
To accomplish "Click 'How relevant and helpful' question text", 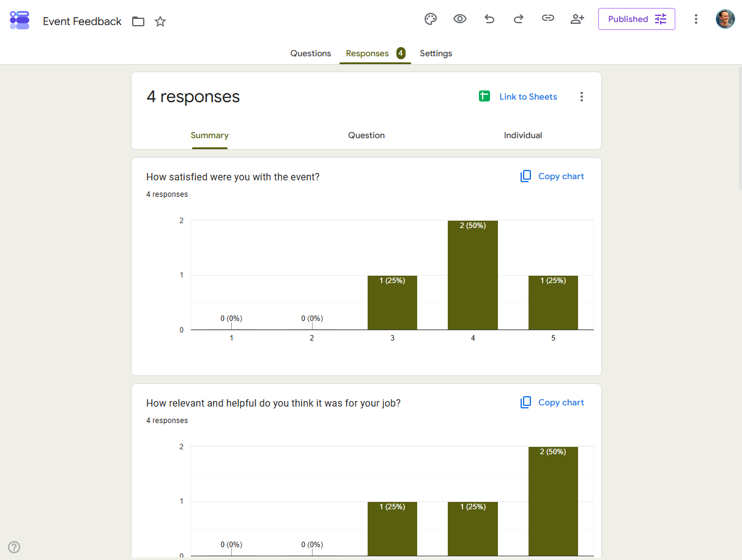I will 273,403.
